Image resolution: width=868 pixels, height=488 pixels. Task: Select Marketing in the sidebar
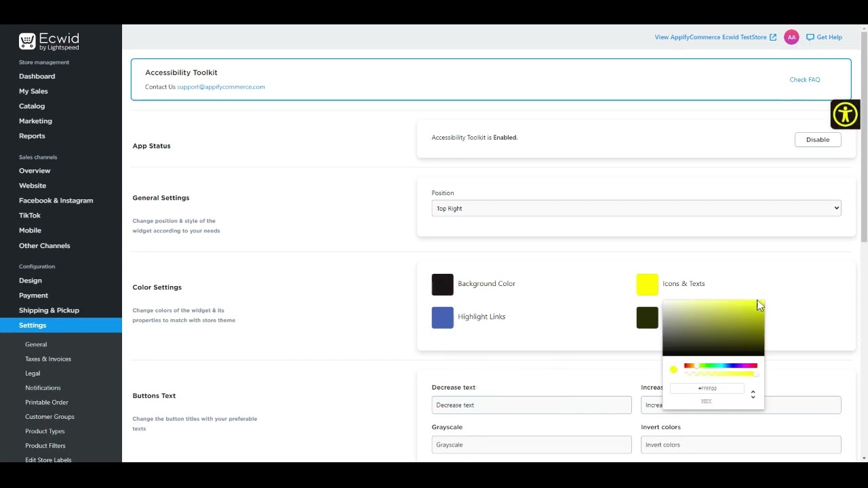[35, 121]
